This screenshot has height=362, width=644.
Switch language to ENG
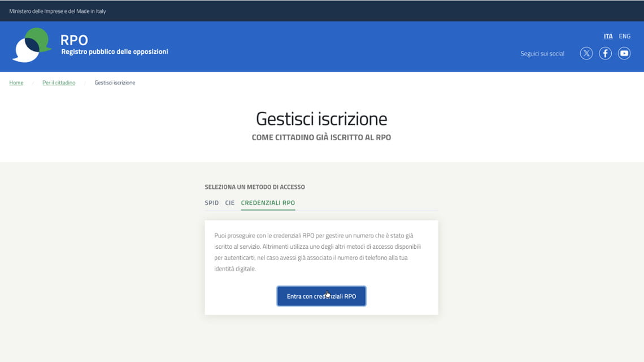[x=624, y=36]
